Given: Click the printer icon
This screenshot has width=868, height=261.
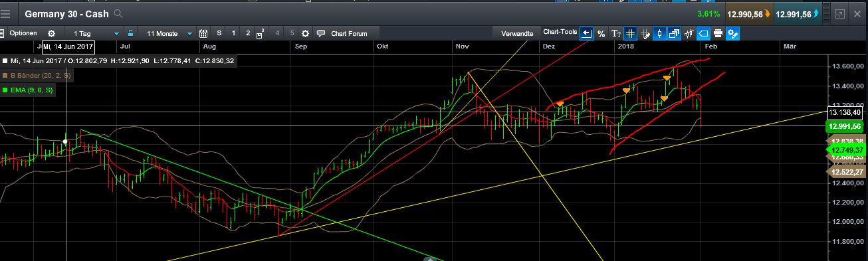Looking at the screenshot, I should [x=718, y=33].
